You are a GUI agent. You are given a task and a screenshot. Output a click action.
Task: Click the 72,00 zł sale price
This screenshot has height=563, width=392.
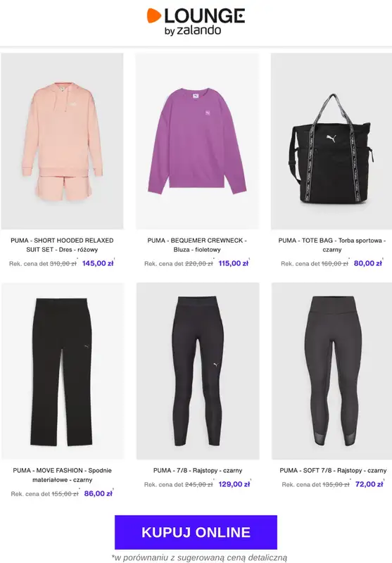point(369,484)
